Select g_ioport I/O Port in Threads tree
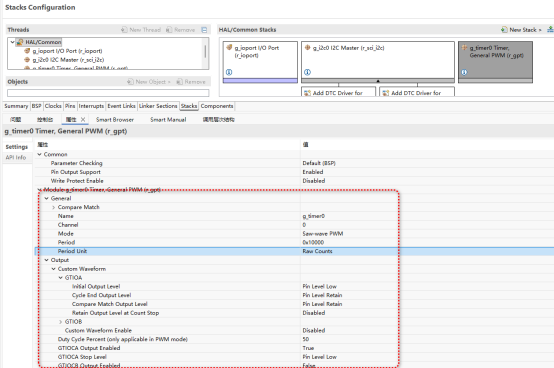Viewport: 554px width, 368px height. click(x=67, y=51)
